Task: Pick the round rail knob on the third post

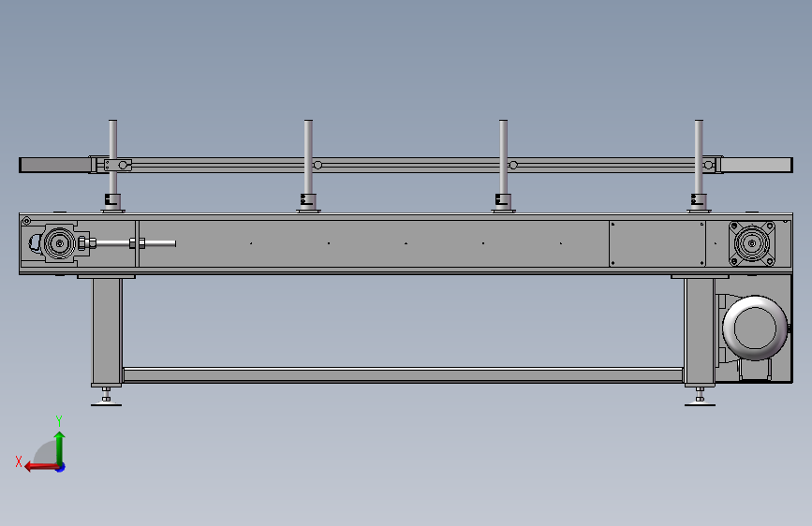Action: [513, 165]
